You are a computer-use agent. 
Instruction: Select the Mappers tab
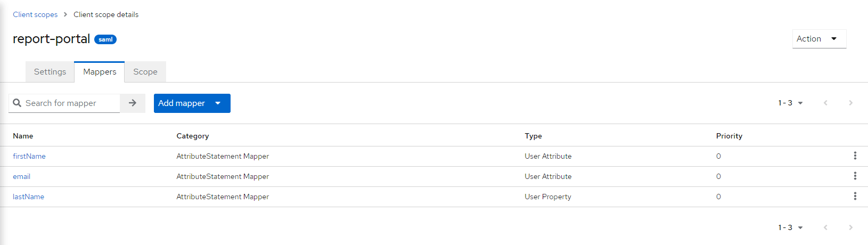pos(100,72)
